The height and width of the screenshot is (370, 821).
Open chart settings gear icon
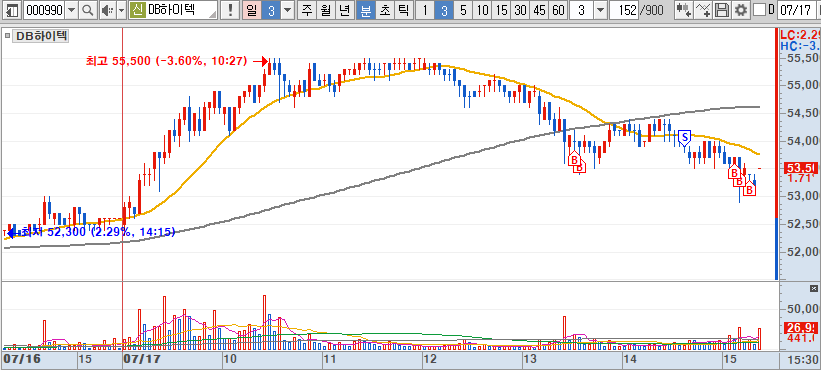pyautogui.click(x=740, y=10)
